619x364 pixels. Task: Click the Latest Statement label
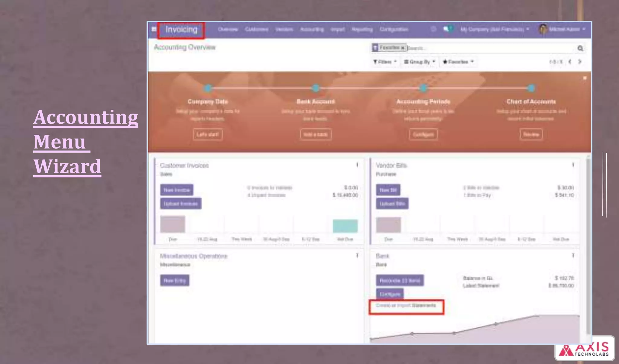481,285
